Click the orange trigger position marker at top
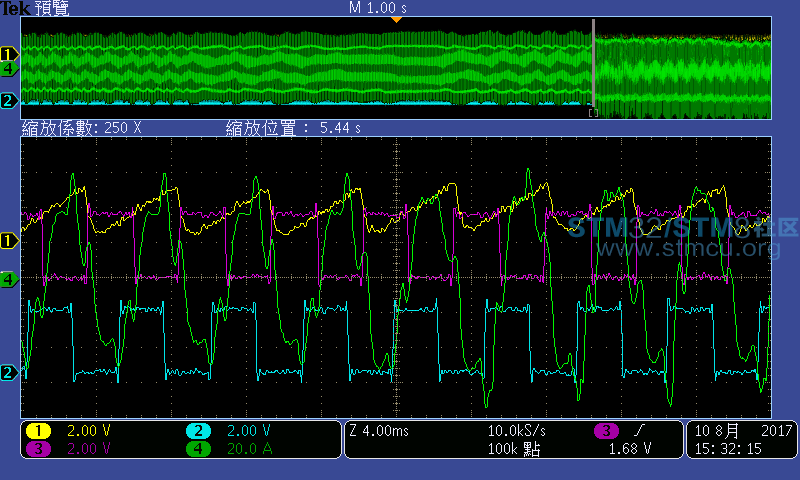800x480 pixels. [396, 19]
